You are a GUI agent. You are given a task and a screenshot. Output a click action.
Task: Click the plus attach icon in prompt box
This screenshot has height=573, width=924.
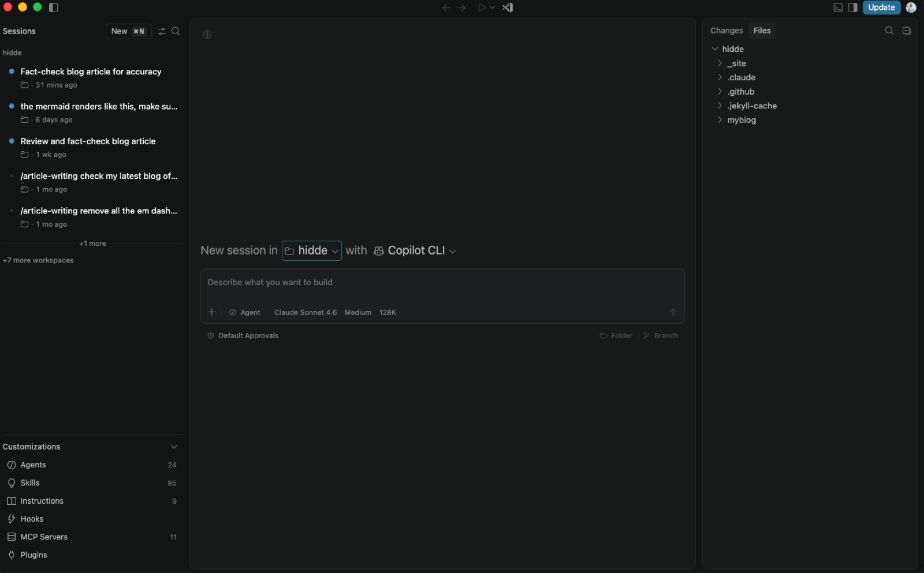point(212,312)
